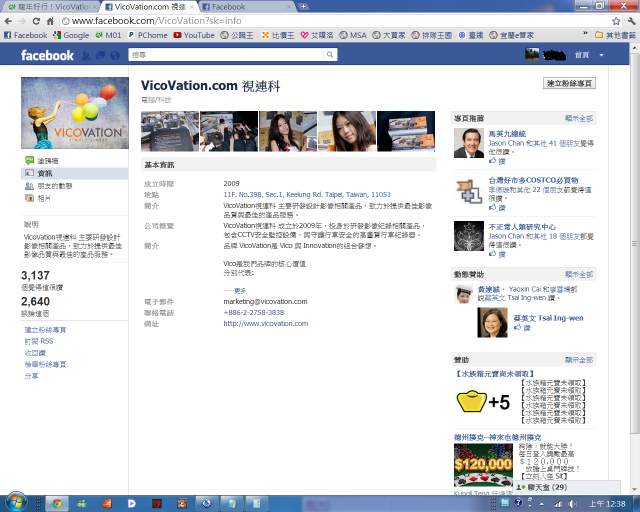Open the browser home page icon
The height and width of the screenshot is (512, 640).
(50, 21)
